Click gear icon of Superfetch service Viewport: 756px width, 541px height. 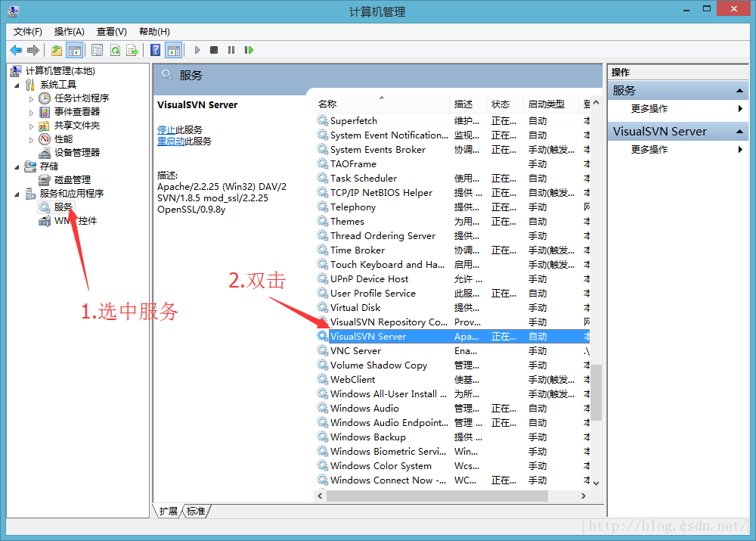tap(323, 120)
